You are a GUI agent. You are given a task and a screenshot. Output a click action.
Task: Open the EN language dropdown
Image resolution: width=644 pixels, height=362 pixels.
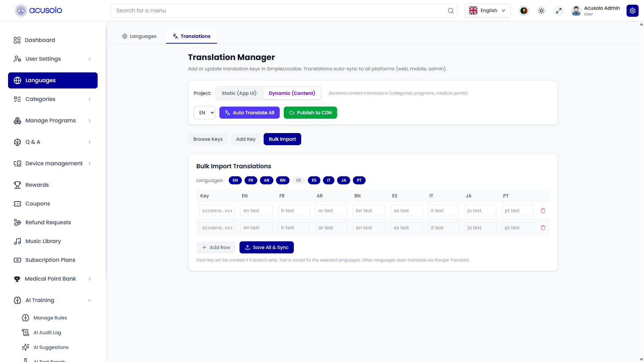[x=204, y=113]
